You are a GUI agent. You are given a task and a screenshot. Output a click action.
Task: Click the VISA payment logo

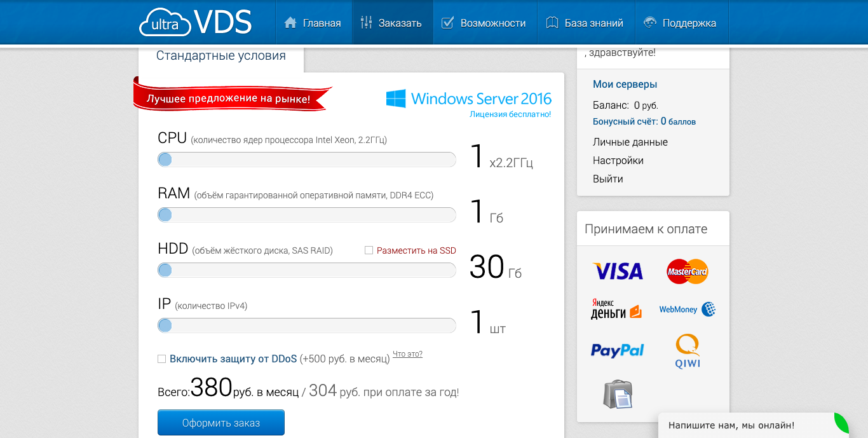(x=618, y=271)
